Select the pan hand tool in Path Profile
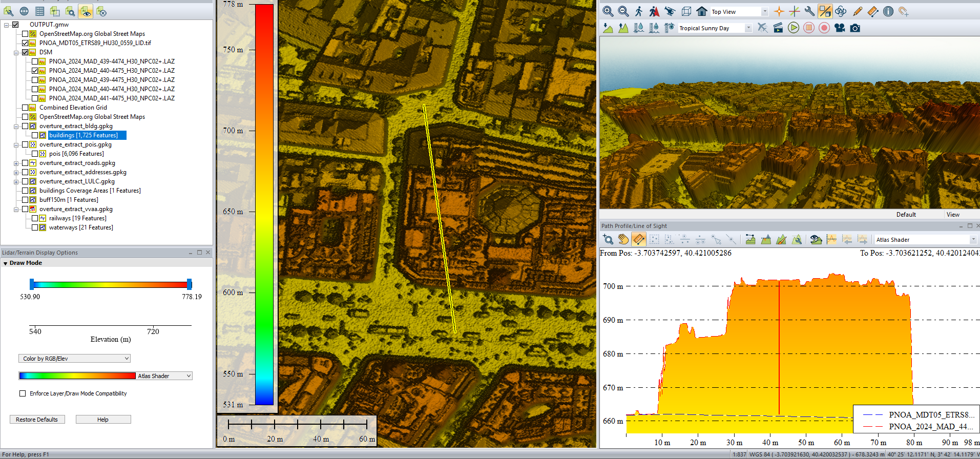Screen dimensions: 980x459 623,239
